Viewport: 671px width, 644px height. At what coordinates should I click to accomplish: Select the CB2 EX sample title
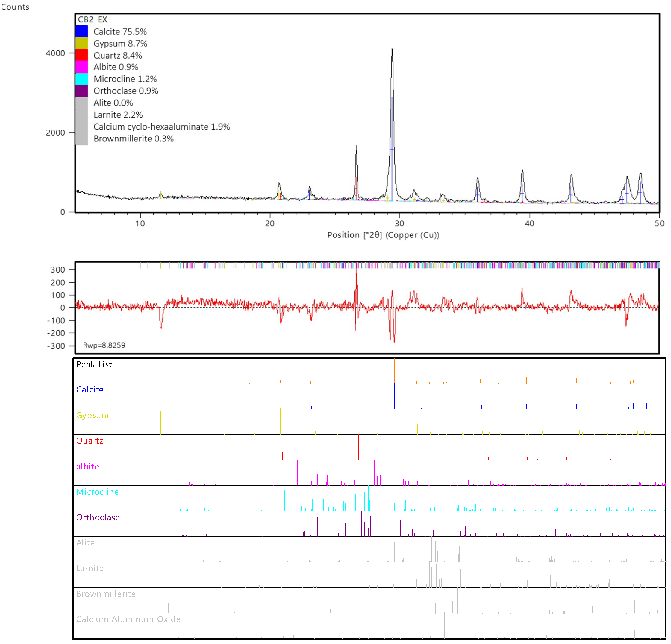click(93, 19)
